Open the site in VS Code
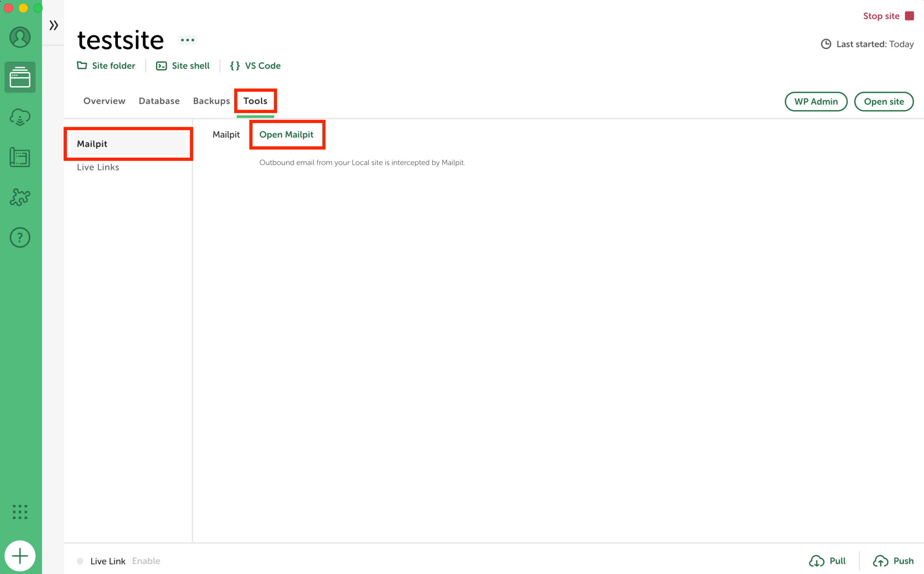Viewport: 924px width, 574px height. point(255,66)
